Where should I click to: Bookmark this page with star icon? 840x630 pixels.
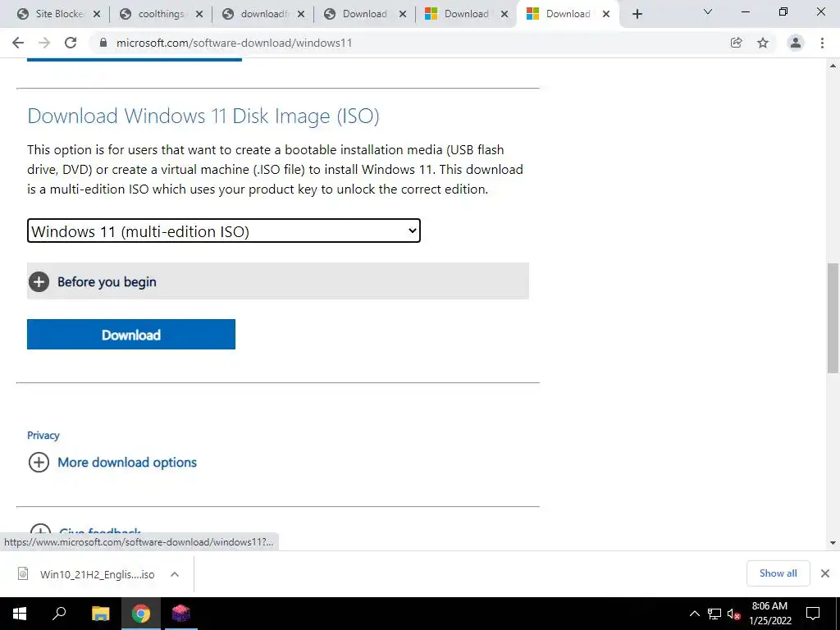[763, 43]
